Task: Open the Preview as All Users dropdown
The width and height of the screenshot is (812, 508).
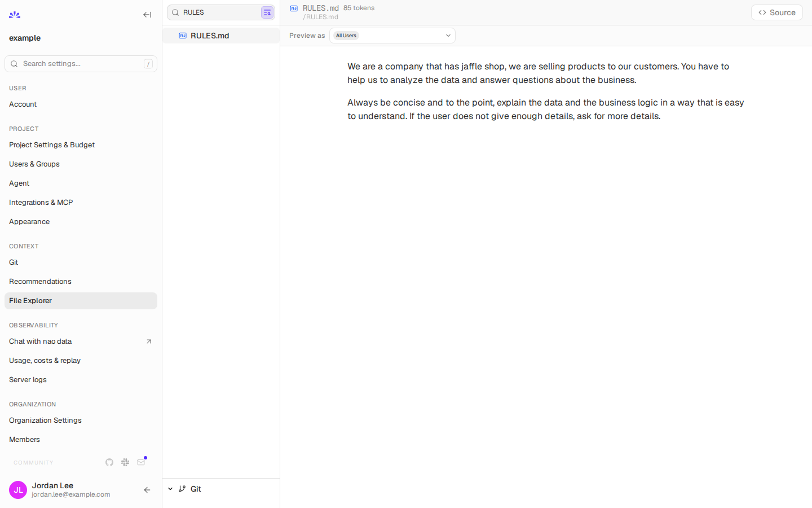Action: pyautogui.click(x=392, y=36)
